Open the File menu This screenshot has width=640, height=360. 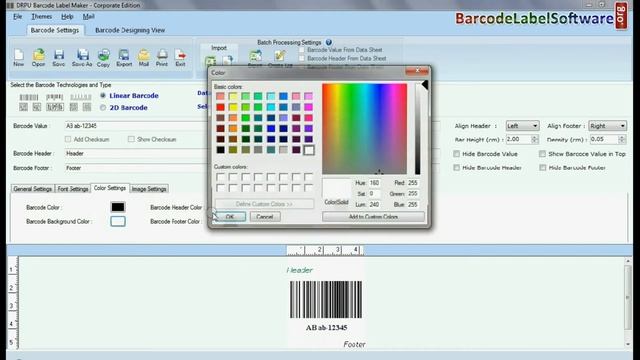tap(18, 17)
